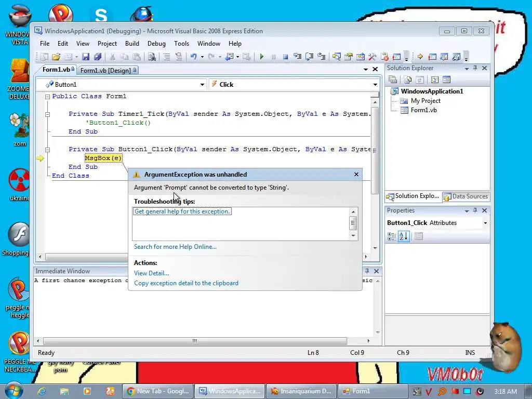Screen dimensions: 532x399
Task: Open the Tools menu
Action: 181,44
